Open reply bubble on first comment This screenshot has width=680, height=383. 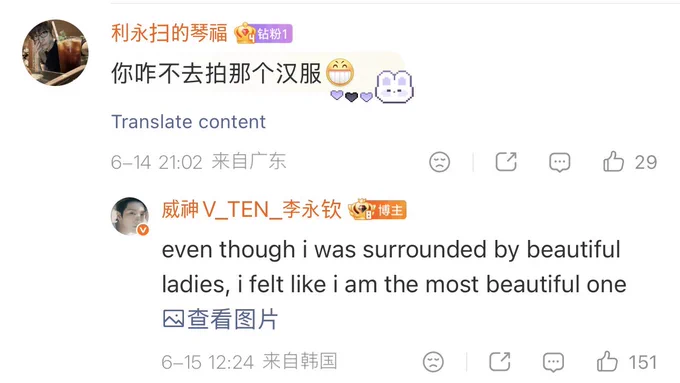coord(559,162)
